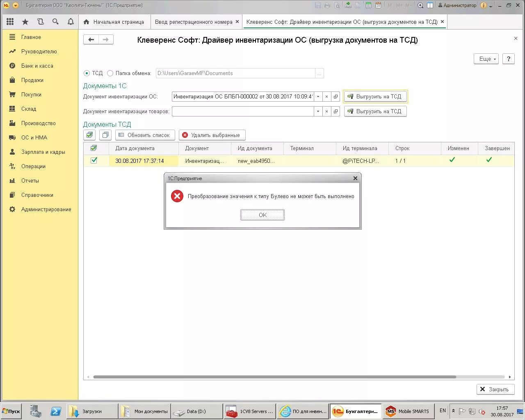The image size is (525, 420).
Task: Click the exchange folder path field
Action: 235,73
